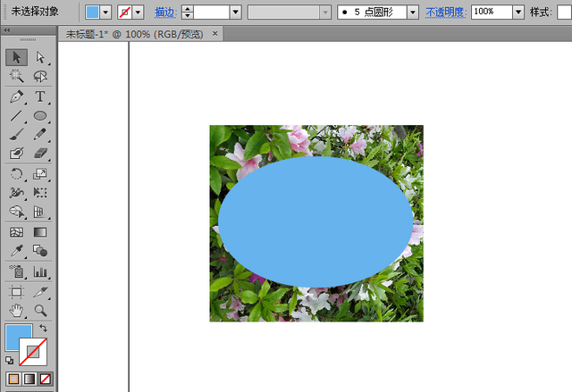572x392 pixels.
Task: Switch to Gradient fill mode button
Action: tap(29, 379)
